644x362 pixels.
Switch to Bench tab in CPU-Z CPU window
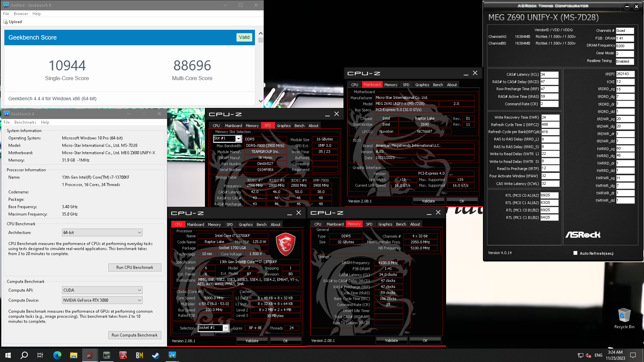[x=261, y=225]
